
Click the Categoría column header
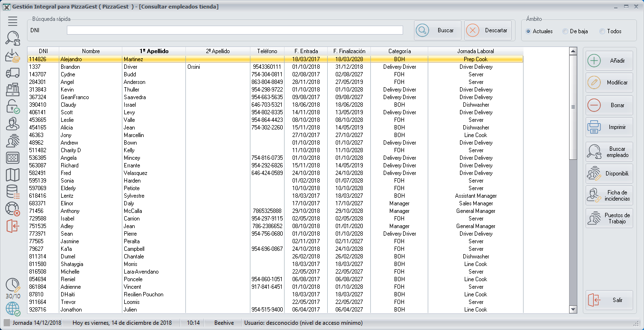click(x=399, y=51)
